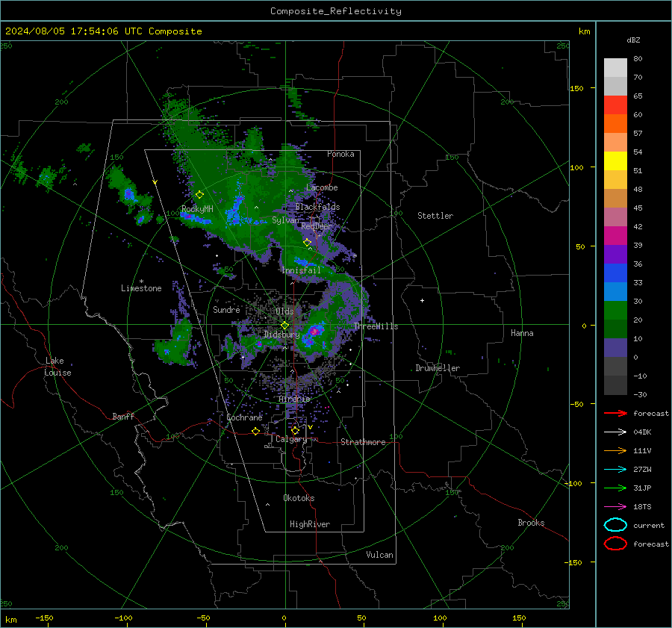Select the Didsbury label
The height and width of the screenshot is (628, 672).
[x=281, y=335]
